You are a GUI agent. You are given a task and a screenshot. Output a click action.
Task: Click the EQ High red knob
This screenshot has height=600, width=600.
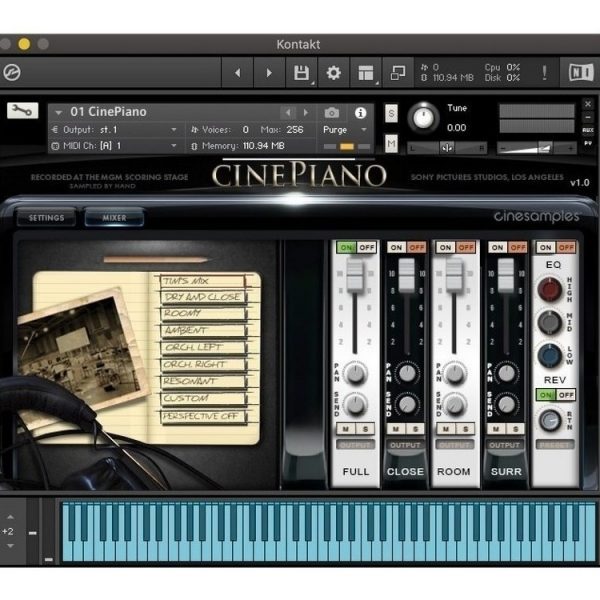[x=549, y=289]
